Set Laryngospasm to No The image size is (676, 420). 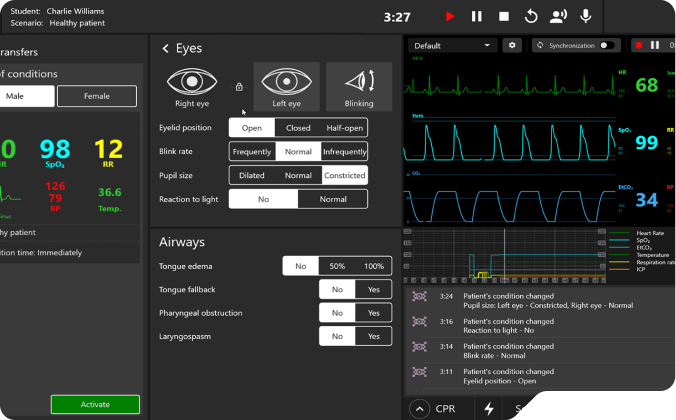point(337,336)
